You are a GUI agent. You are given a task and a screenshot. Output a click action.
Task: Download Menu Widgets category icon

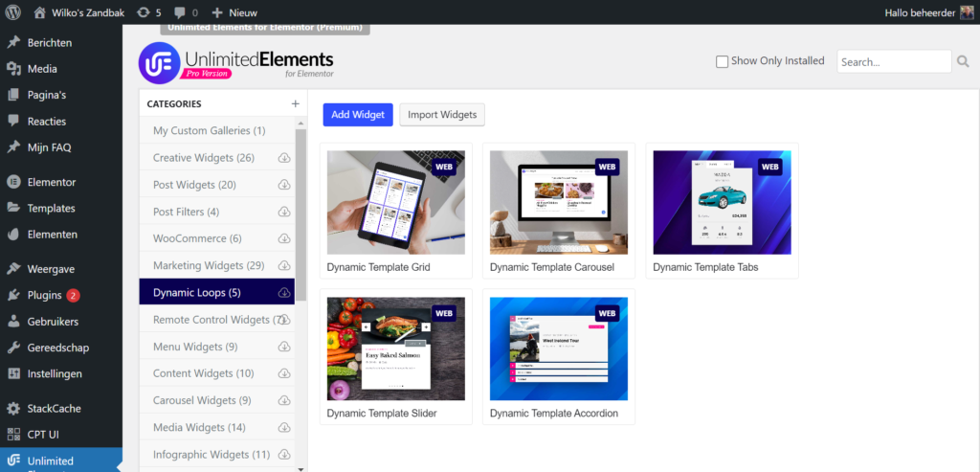284,347
